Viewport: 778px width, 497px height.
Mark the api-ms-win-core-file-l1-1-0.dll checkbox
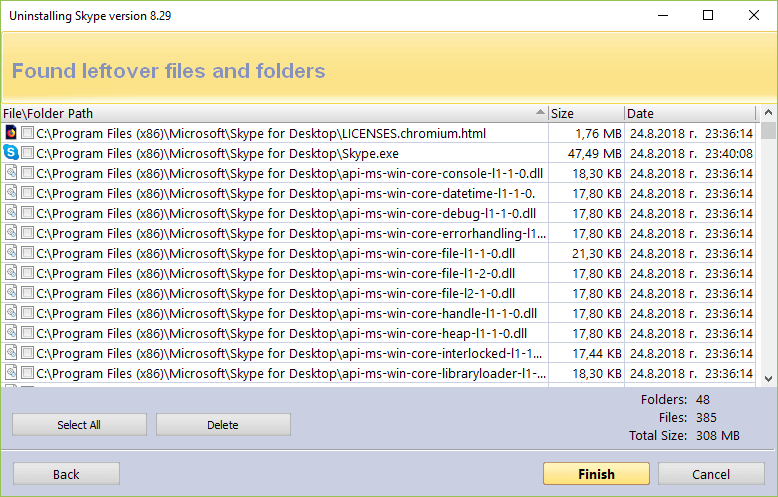coord(27,253)
